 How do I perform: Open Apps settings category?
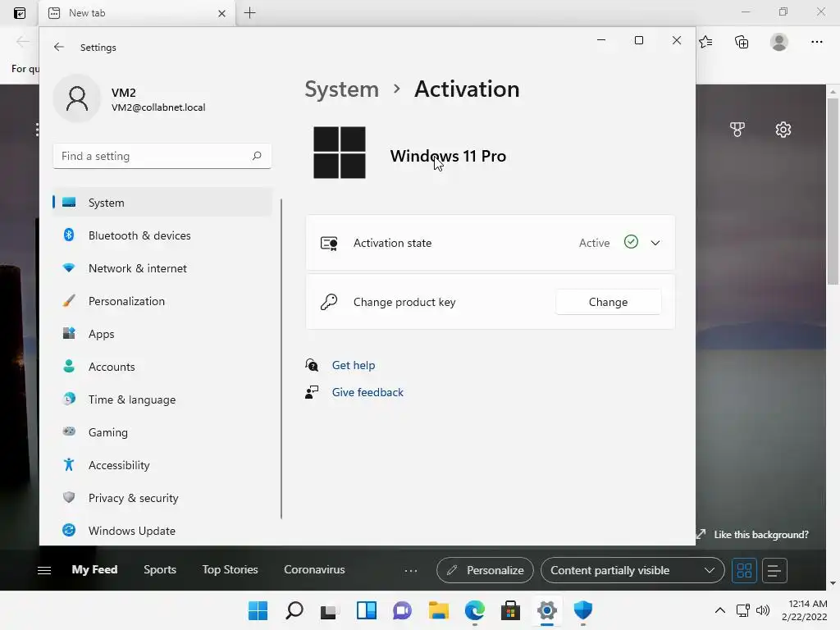[162, 334]
